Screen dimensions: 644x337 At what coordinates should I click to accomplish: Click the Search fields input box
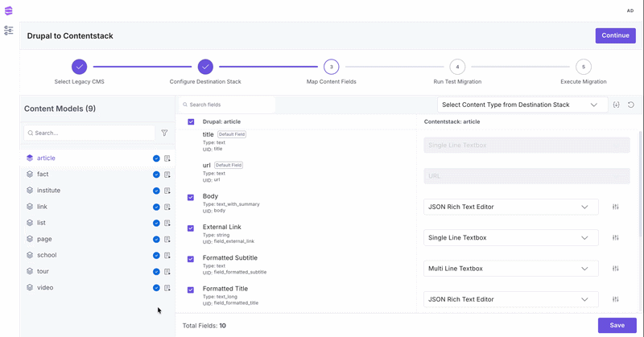point(227,105)
